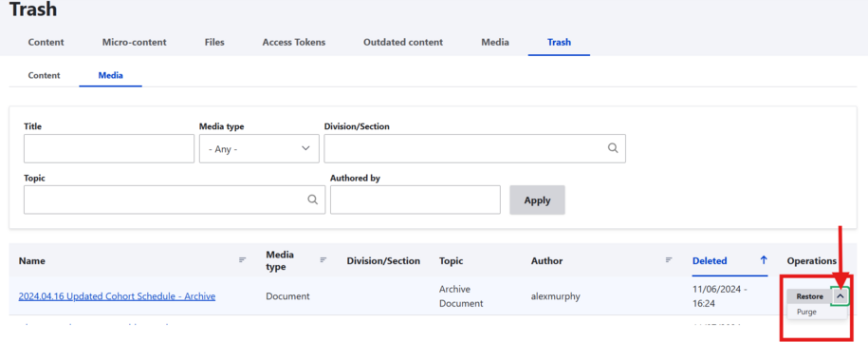Restore the Cohort Schedule document
The width and height of the screenshot is (868, 342).
(809, 296)
